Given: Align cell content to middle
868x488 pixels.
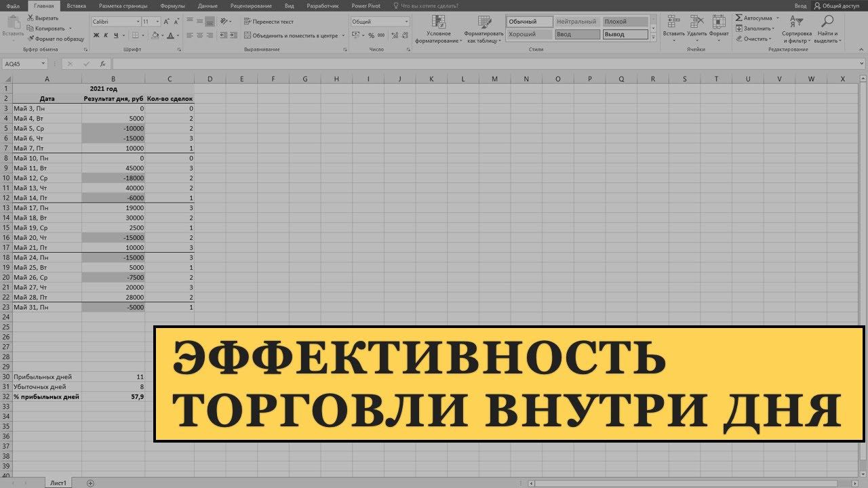Looking at the screenshot, I should pos(199,22).
